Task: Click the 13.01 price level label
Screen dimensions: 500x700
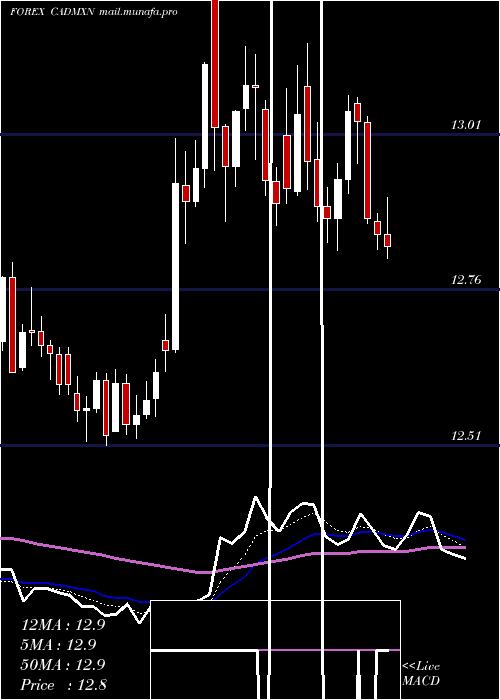Action: (466, 125)
